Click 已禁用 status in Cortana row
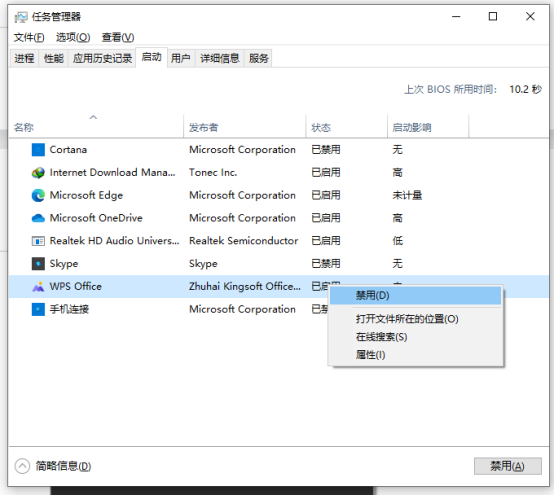Screen dimensions: 554x495 click(x=326, y=149)
